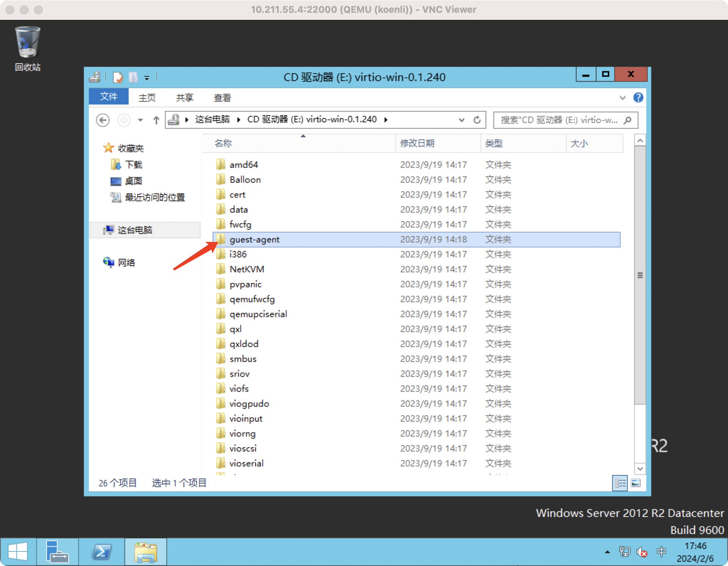Open the 文件 ribbon tab
The width and height of the screenshot is (728, 566).
[x=108, y=97]
